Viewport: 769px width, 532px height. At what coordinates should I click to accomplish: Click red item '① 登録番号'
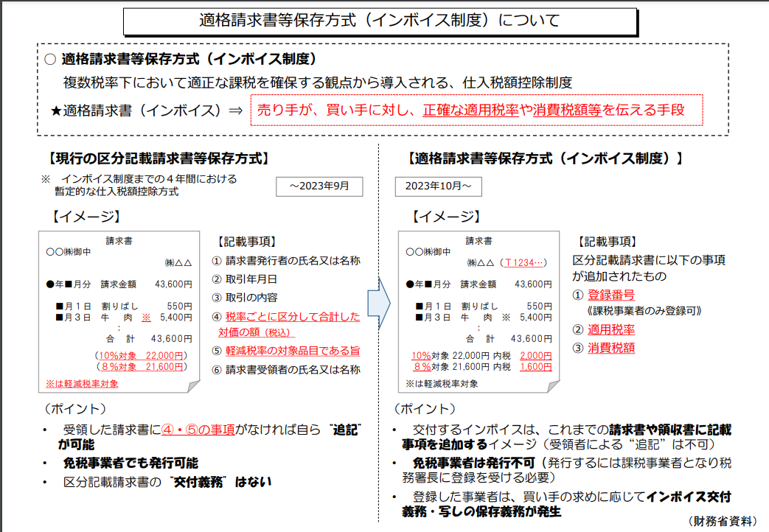[x=604, y=295]
